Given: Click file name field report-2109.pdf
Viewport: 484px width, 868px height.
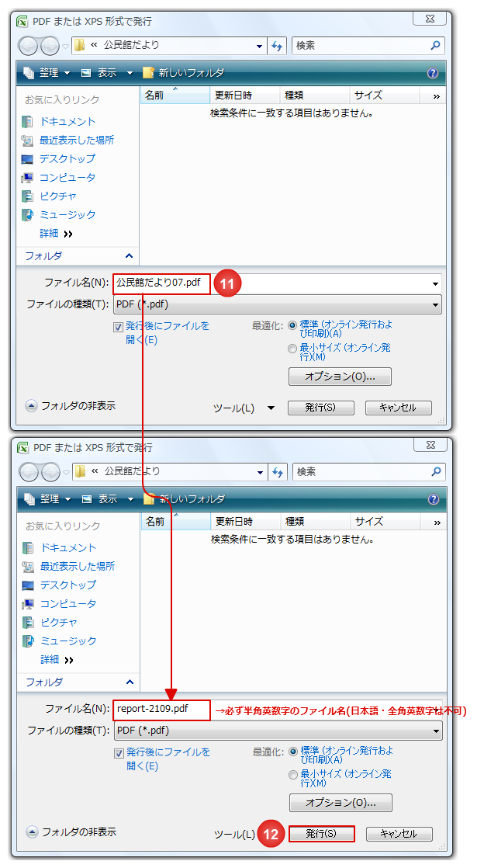Looking at the screenshot, I should point(162,710).
